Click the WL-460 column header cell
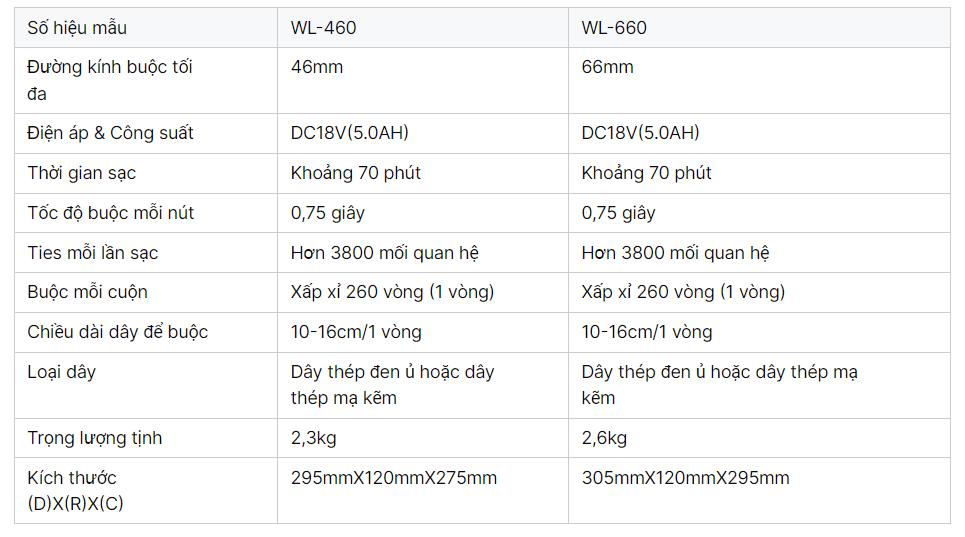The width and height of the screenshot is (965, 537). (323, 28)
